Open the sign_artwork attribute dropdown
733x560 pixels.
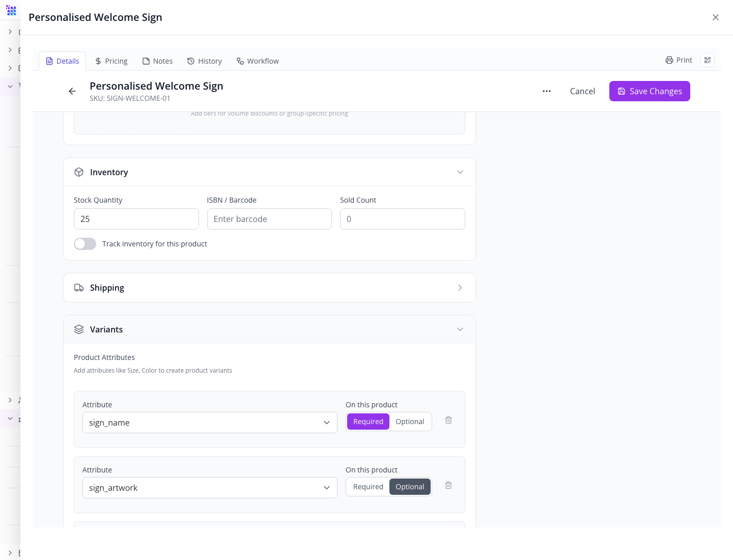point(210,488)
